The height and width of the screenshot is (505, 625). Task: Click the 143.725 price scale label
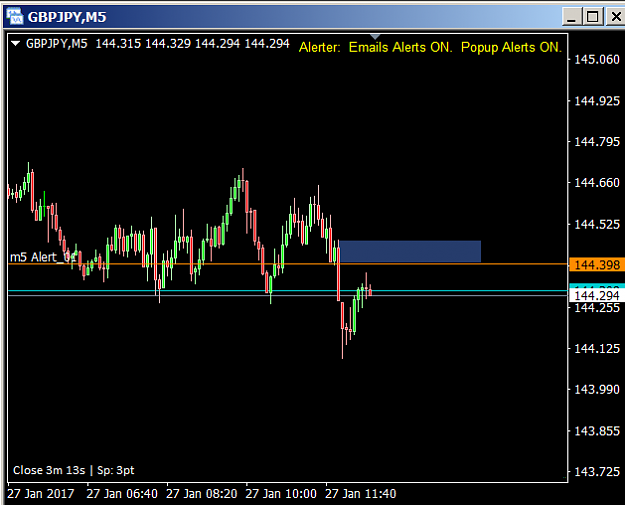click(x=597, y=472)
